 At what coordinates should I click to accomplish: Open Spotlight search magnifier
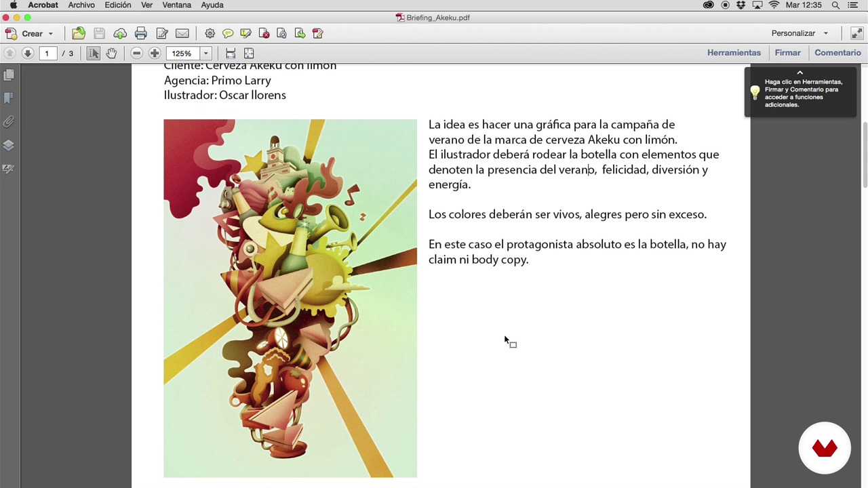tap(835, 5)
